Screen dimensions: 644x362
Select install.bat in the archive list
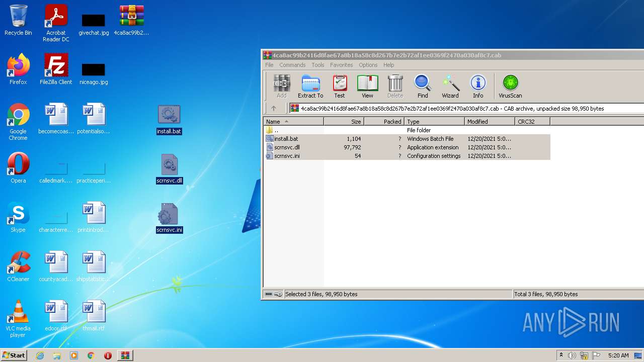pos(407,139)
